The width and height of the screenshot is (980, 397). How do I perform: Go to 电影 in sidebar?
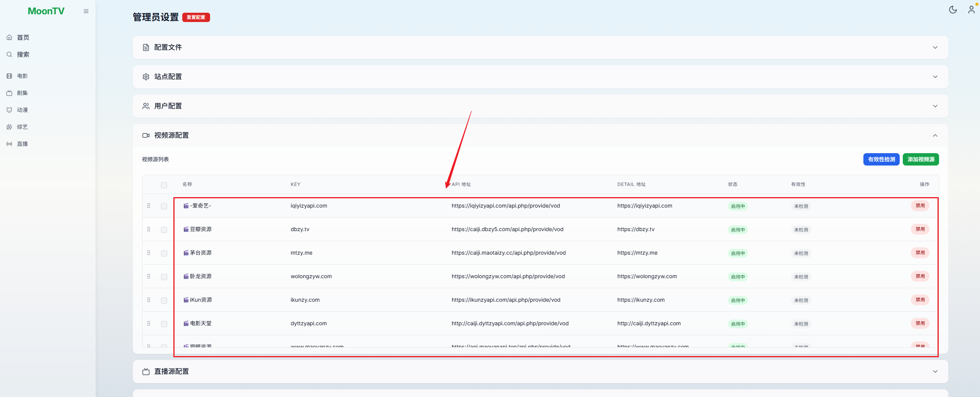22,76
